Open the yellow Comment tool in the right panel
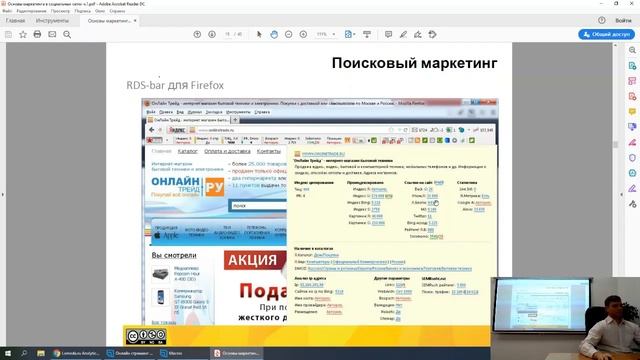 point(632,111)
